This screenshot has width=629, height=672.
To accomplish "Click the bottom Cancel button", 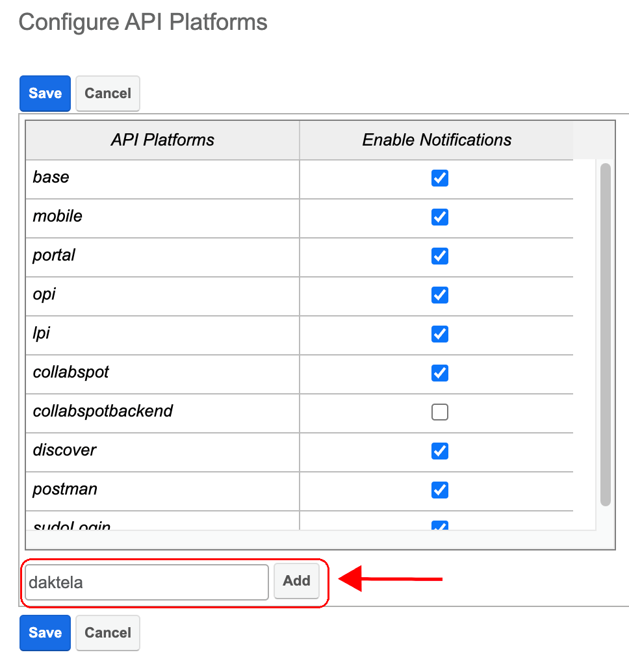I will coord(107,633).
